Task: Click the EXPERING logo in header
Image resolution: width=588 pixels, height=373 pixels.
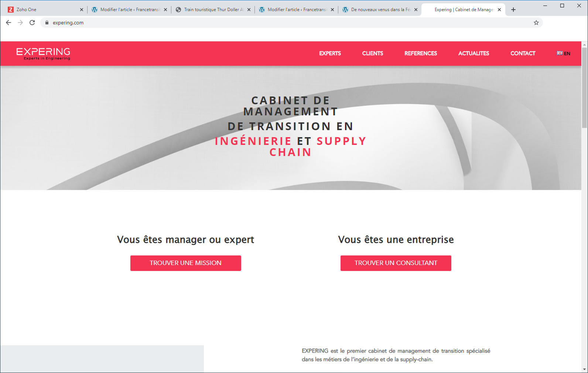Action: tap(43, 54)
